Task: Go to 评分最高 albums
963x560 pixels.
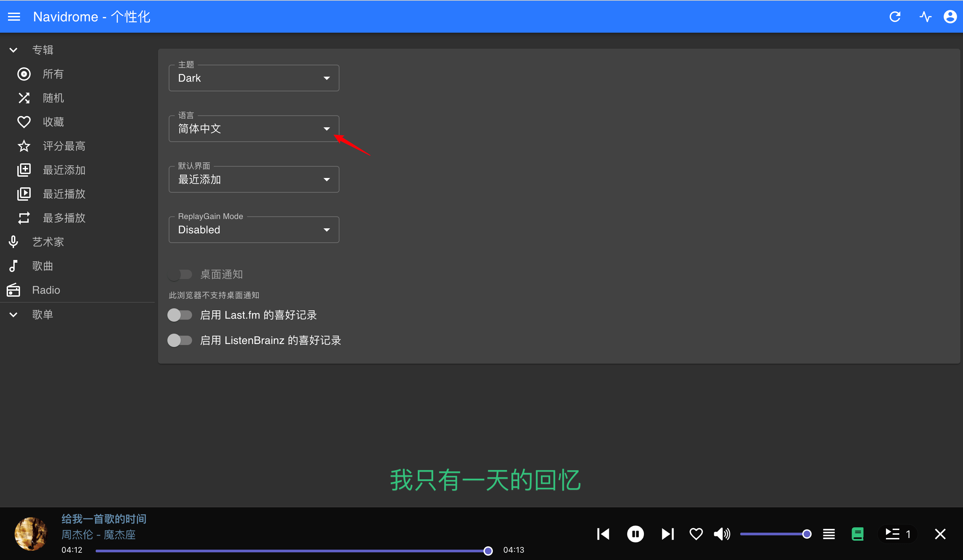Action: [x=64, y=146]
